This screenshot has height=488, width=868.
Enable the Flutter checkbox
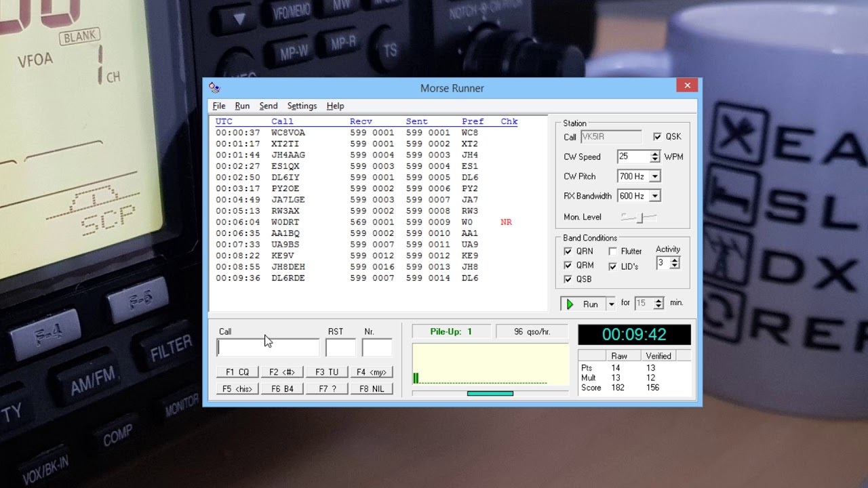pyautogui.click(x=612, y=251)
